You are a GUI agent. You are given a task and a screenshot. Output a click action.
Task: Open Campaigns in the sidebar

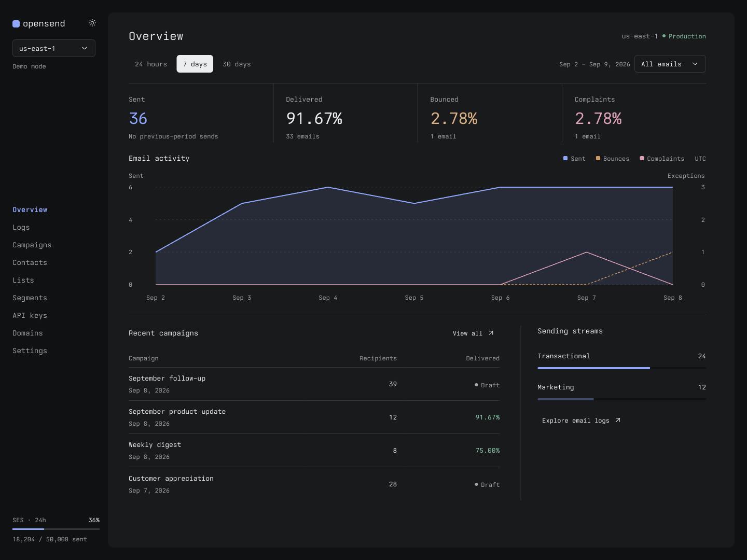[32, 245]
